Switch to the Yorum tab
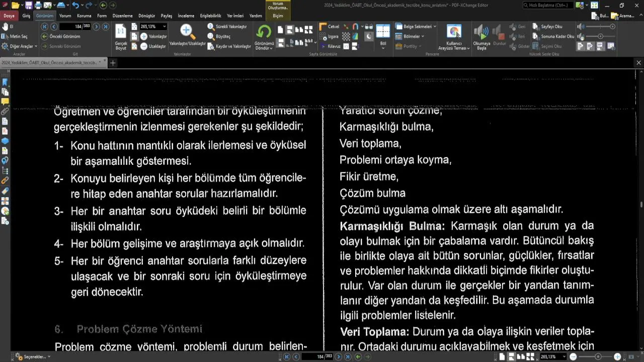644x362 pixels. [65, 16]
